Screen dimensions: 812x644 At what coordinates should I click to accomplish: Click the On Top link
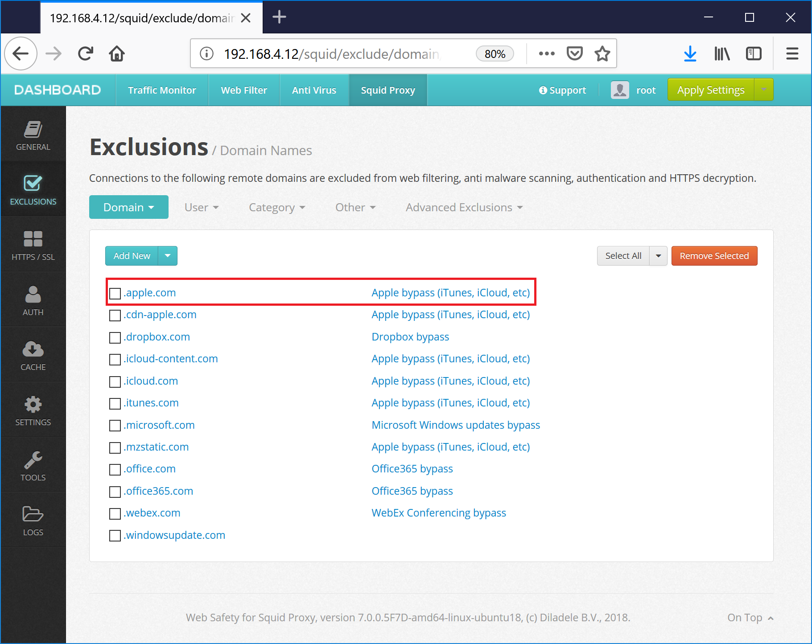(x=750, y=618)
